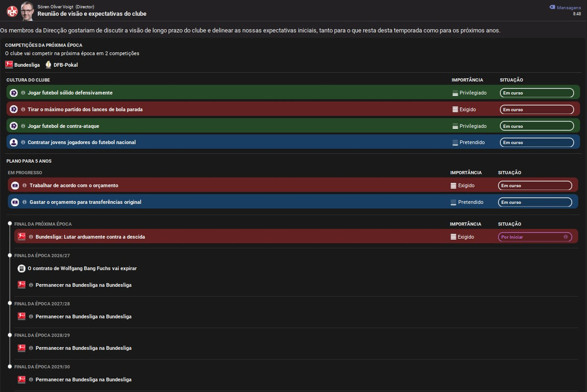Open 'Em curso' status for 'Contratar jovens jogadores'

[x=537, y=142]
